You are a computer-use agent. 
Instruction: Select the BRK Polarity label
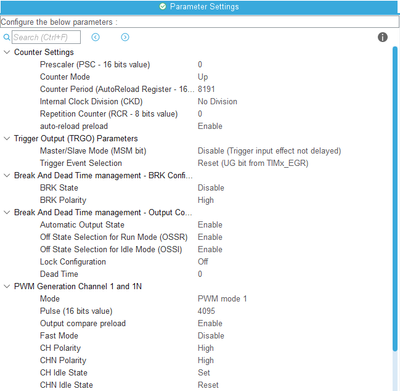pos(63,200)
